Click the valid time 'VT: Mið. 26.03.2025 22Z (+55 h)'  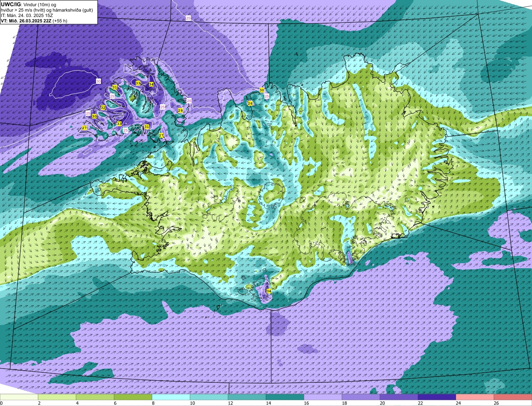(34, 21)
